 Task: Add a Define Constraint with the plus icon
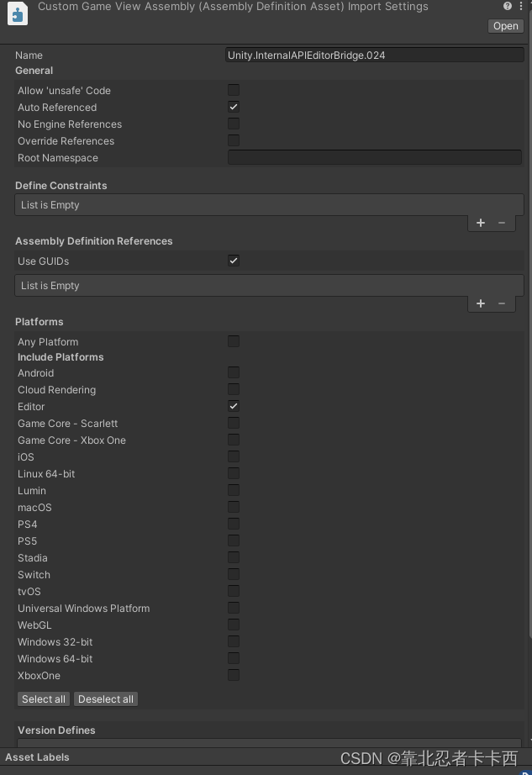(x=480, y=223)
